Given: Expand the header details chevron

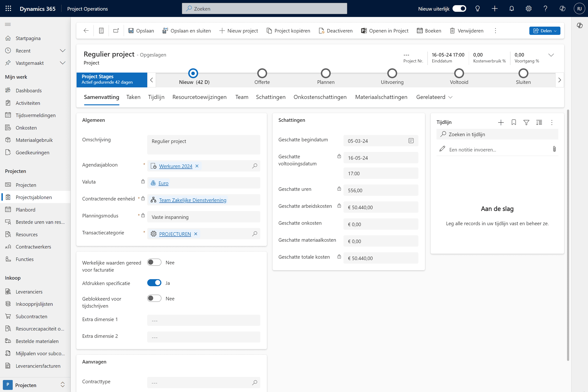Looking at the screenshot, I should (x=551, y=55).
